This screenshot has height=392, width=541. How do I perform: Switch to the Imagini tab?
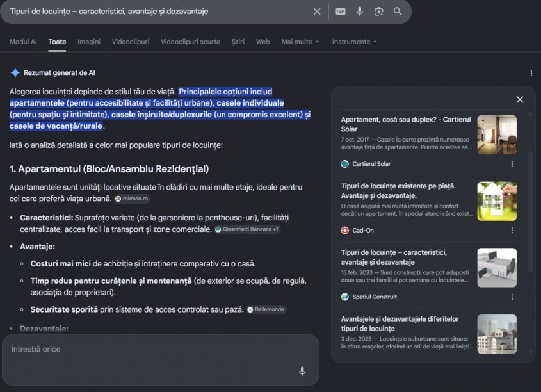tap(89, 42)
